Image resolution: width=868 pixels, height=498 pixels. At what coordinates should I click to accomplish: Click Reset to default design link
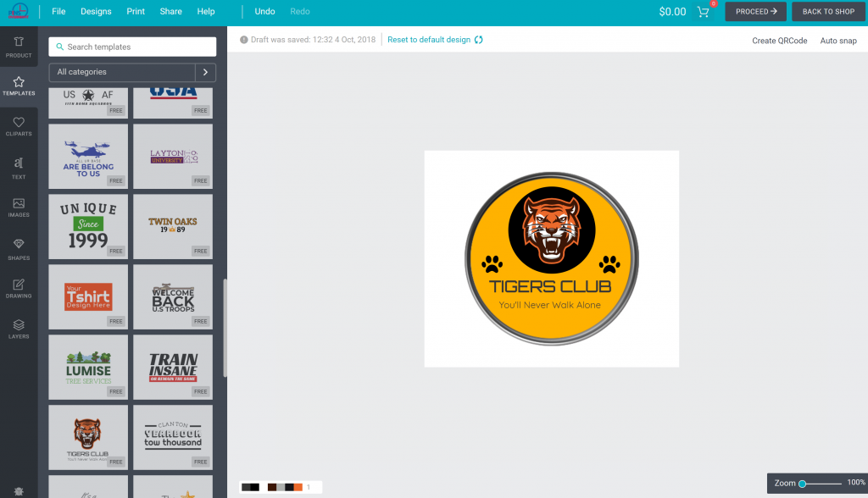click(x=429, y=40)
